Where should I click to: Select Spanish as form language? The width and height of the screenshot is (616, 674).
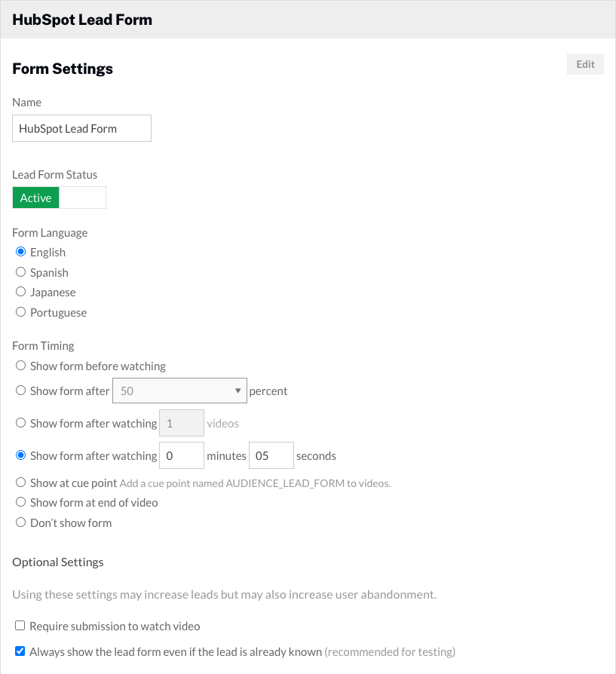pyautogui.click(x=20, y=271)
